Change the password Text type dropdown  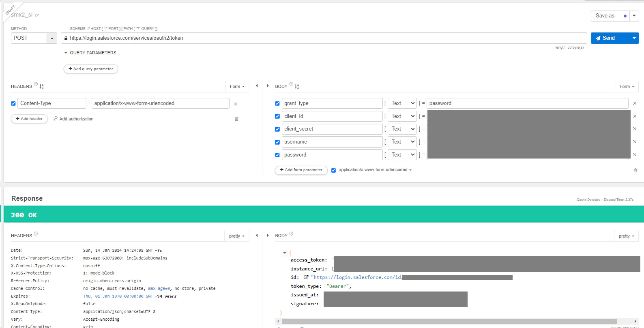pyautogui.click(x=402, y=155)
